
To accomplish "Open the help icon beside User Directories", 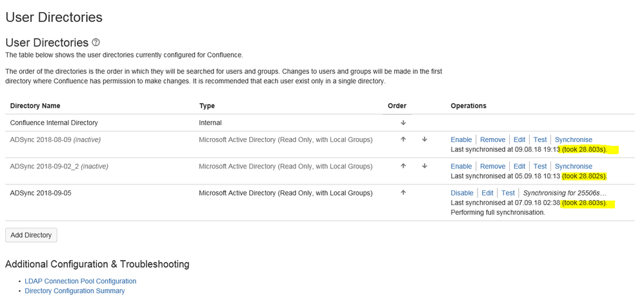I will [96, 43].
